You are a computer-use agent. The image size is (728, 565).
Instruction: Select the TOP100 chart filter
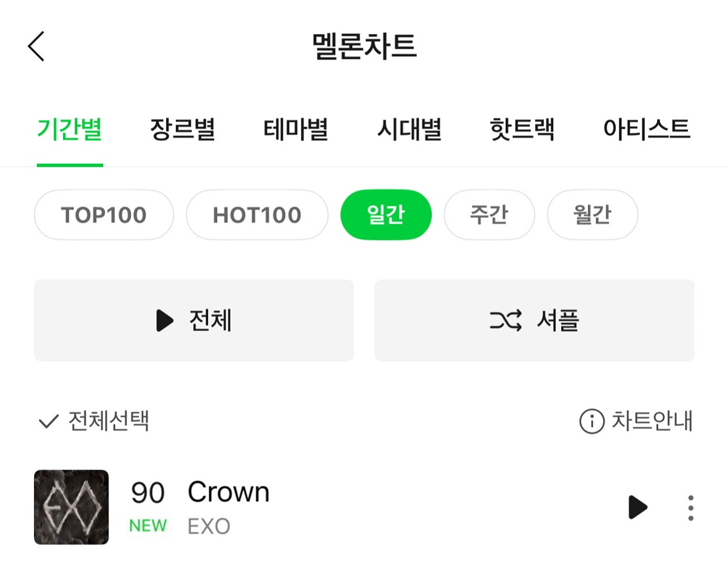point(104,215)
